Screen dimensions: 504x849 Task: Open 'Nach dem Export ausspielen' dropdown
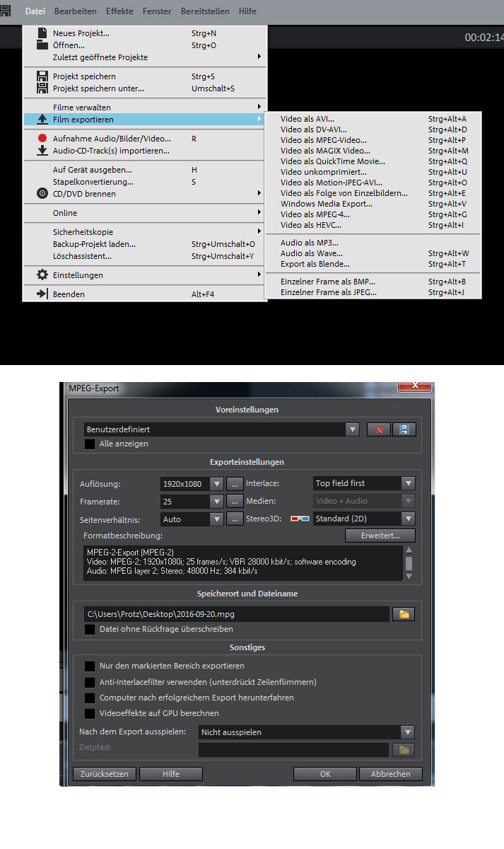coord(407,732)
